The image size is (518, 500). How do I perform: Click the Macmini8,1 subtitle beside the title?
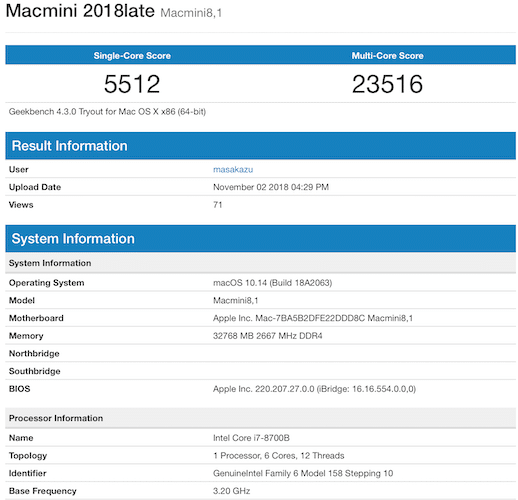[x=191, y=13]
